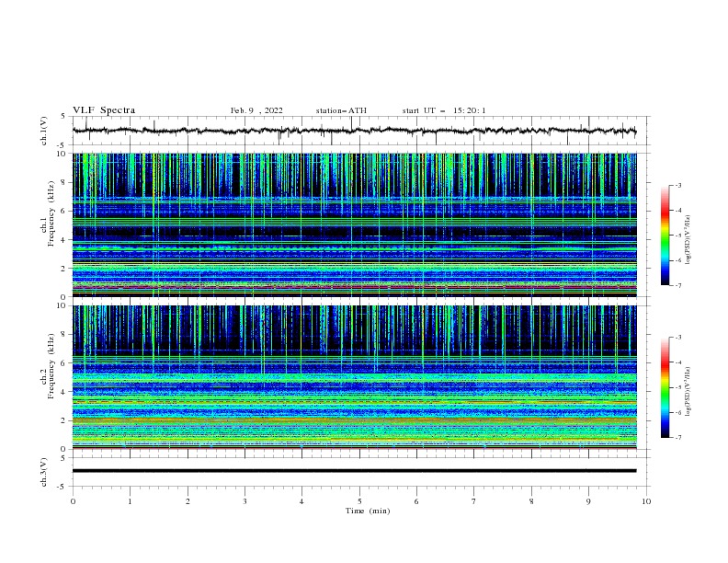Click the ch.2 PSD color scale bar
The height and width of the screenshot is (563, 728).
tap(665, 387)
